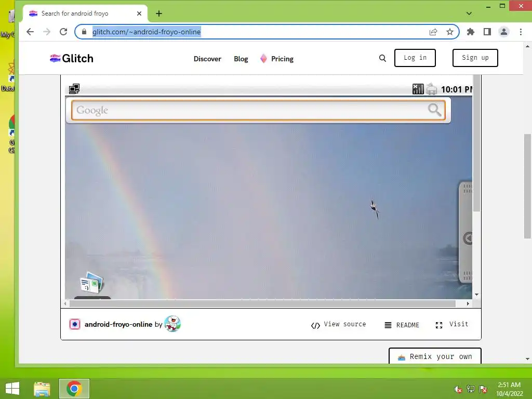Click the Google widget magnifier icon

click(435, 110)
